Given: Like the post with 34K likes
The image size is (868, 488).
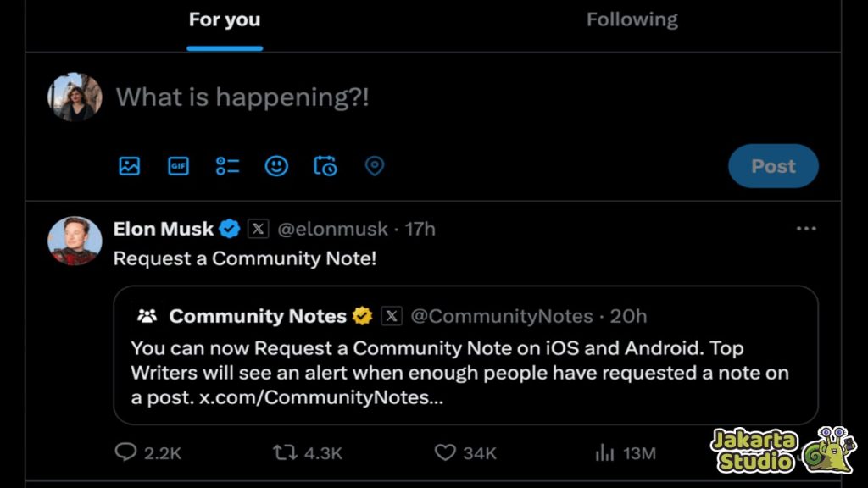Looking at the screenshot, I should click(x=444, y=452).
